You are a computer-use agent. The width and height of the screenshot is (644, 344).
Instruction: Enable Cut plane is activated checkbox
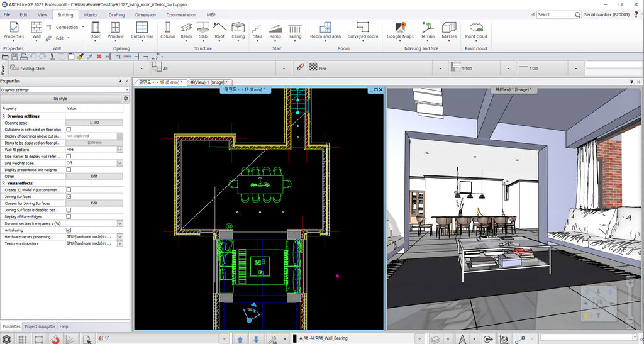(69, 130)
